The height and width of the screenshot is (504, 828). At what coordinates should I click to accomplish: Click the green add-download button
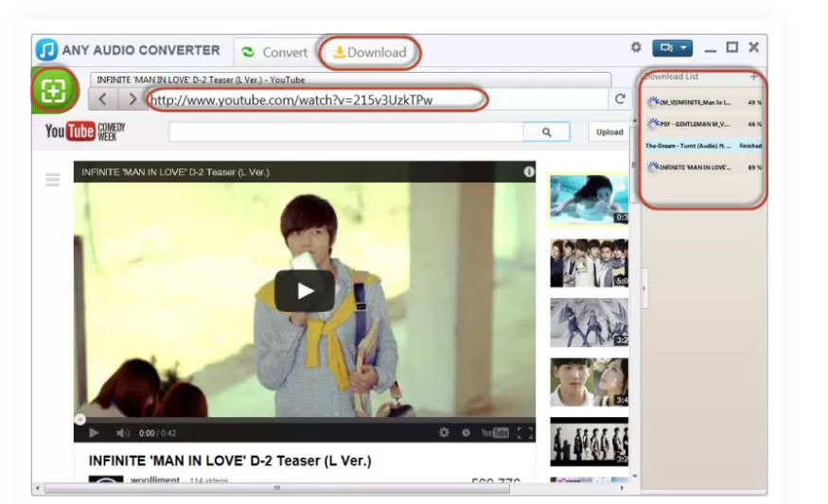coord(53,92)
